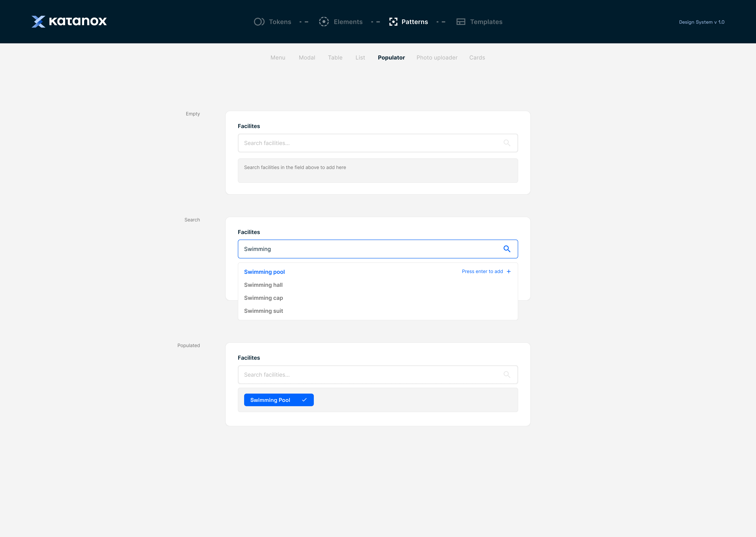This screenshot has width=756, height=537.
Task: Switch to the Table tab
Action: 335,58
